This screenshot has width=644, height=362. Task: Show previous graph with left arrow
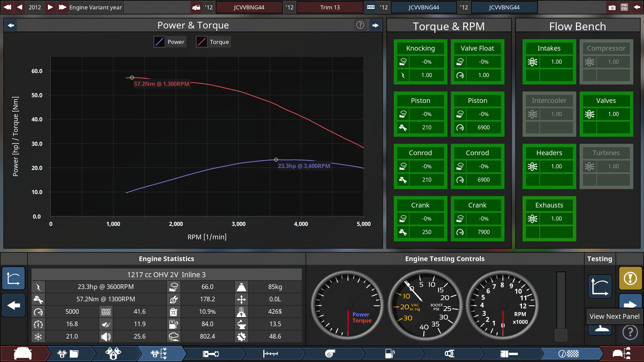point(11,25)
